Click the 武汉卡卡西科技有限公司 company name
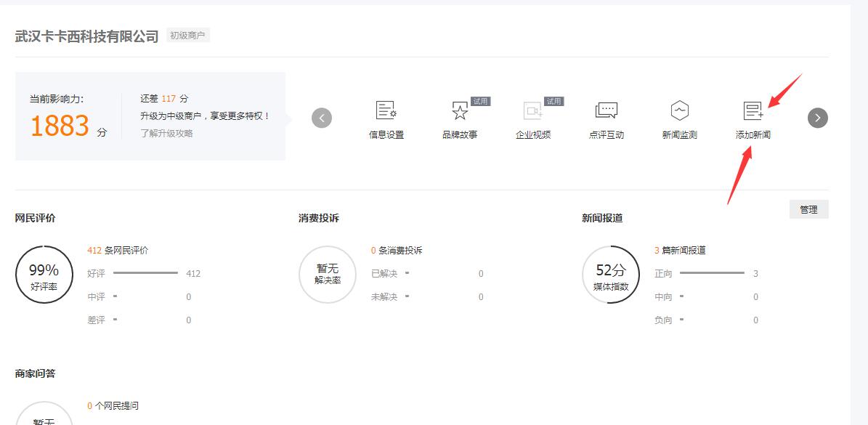The height and width of the screenshot is (425, 868). [x=87, y=36]
